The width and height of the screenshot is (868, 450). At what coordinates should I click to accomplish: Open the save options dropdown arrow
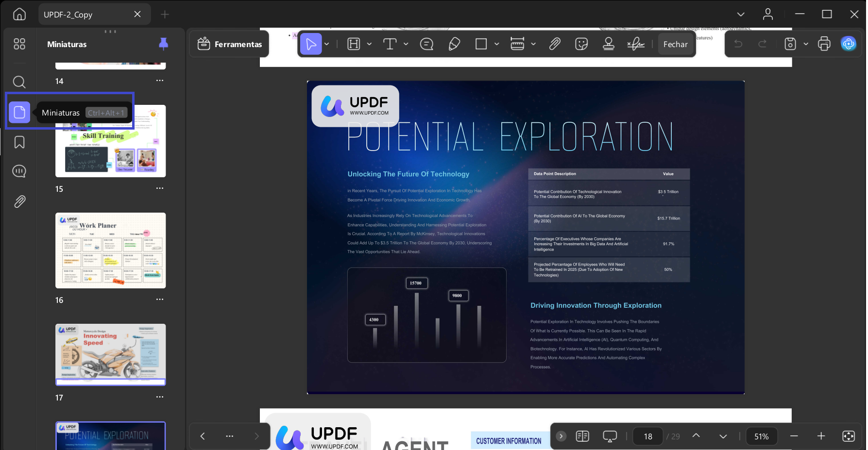806,44
